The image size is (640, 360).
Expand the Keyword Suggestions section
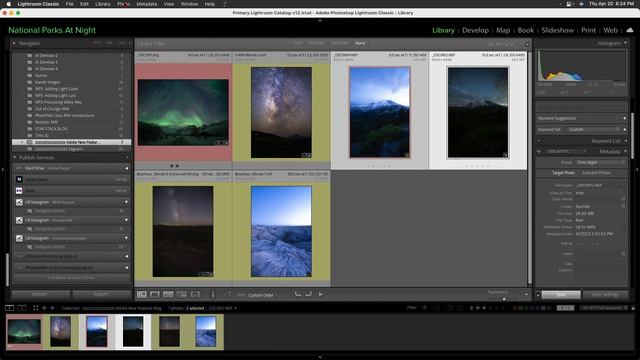pyautogui.click(x=624, y=118)
